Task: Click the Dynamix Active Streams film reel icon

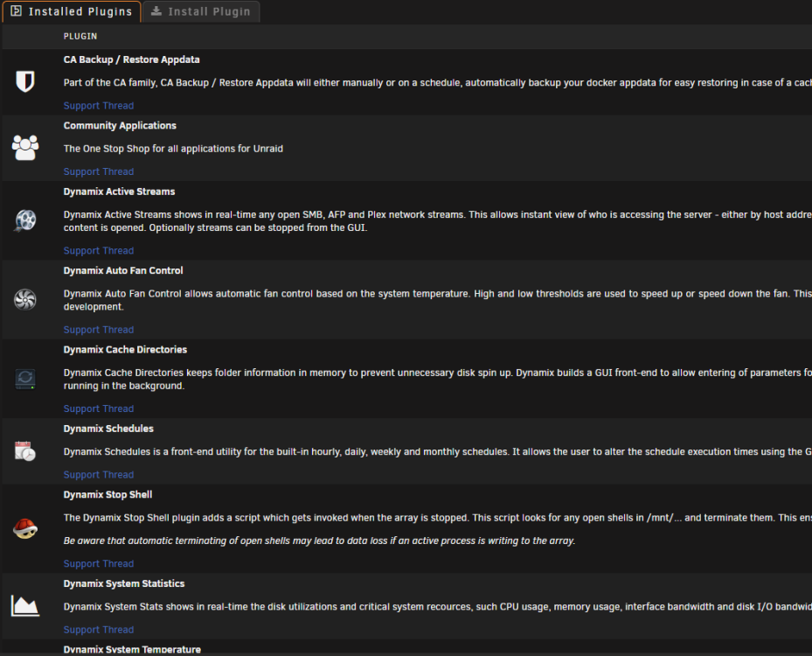Action: pos(24,220)
